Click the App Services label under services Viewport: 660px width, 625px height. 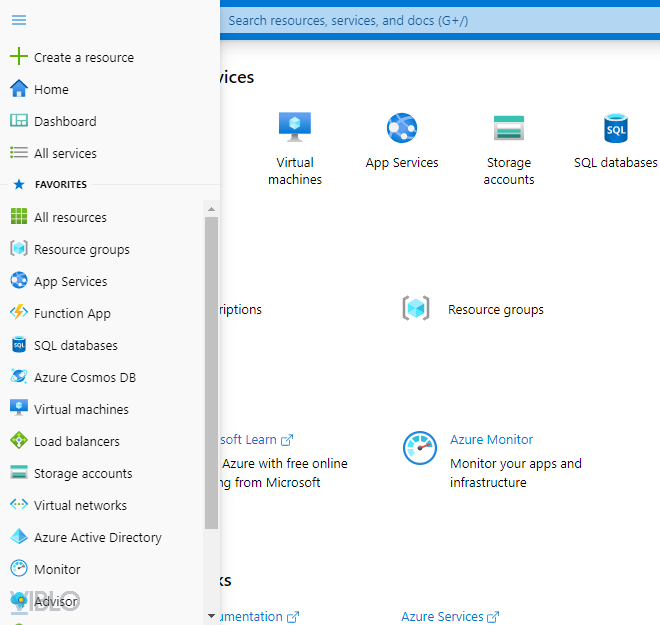[x=402, y=162]
